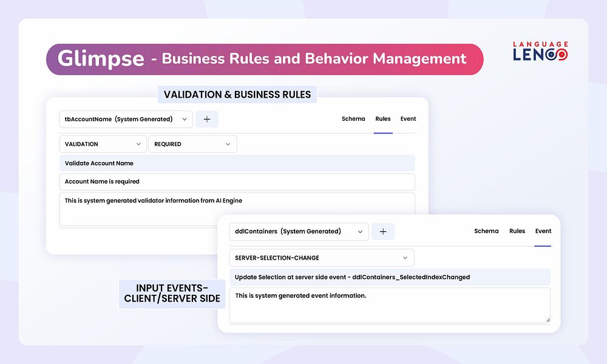Screen dimensions: 607x364
Task: Switch to Schema tab in validation panel
Action: pos(353,119)
